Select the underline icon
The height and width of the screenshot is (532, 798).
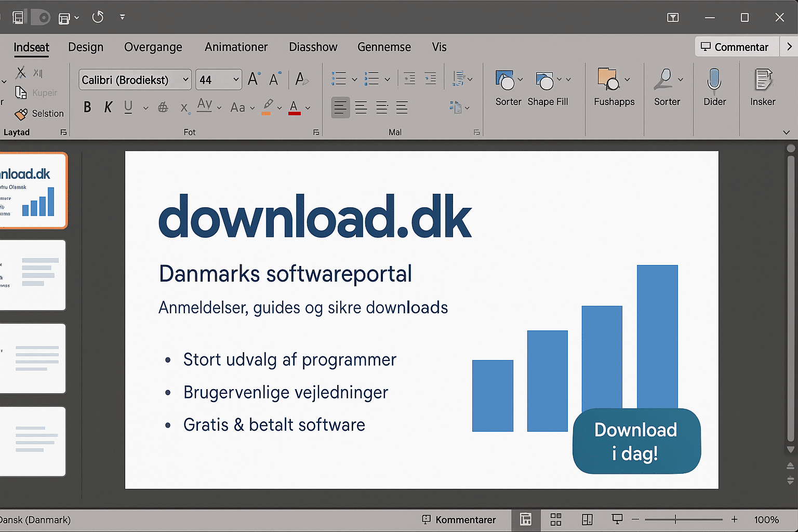128,107
